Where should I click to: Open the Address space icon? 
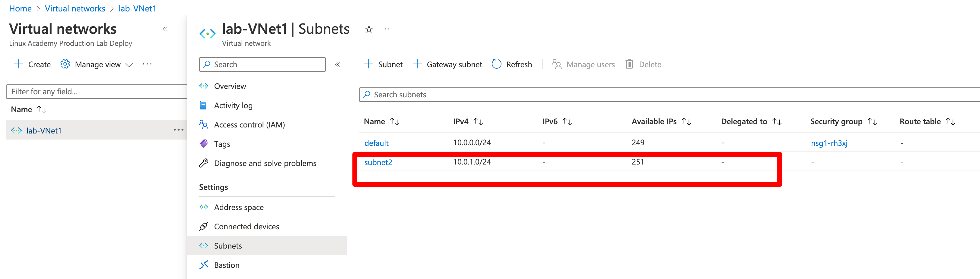click(204, 207)
